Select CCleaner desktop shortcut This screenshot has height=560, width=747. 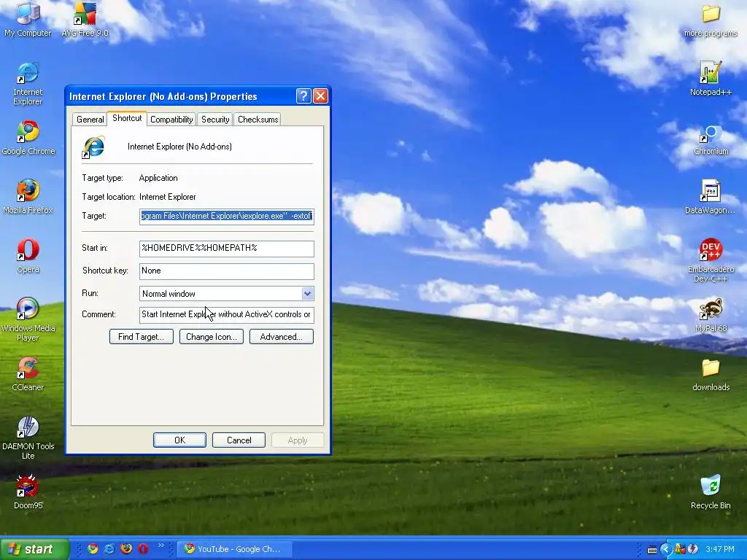coord(28,374)
